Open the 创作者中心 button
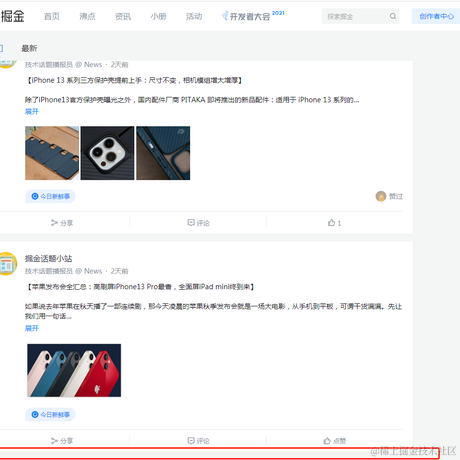Screen dimensions: 460x460 coord(436,16)
